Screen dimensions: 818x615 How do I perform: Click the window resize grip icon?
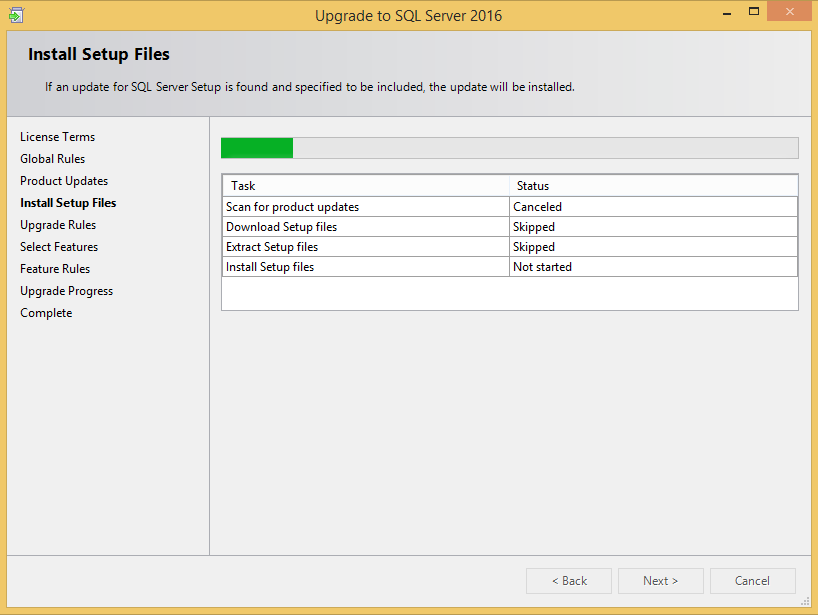click(805, 602)
